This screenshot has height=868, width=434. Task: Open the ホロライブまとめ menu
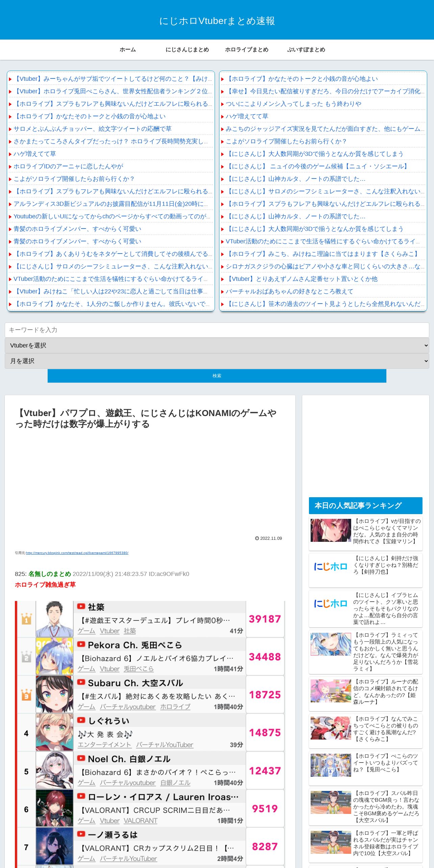click(247, 50)
